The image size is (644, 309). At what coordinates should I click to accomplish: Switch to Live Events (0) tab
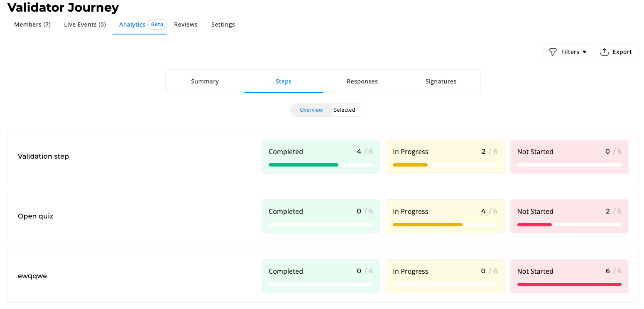tap(85, 25)
